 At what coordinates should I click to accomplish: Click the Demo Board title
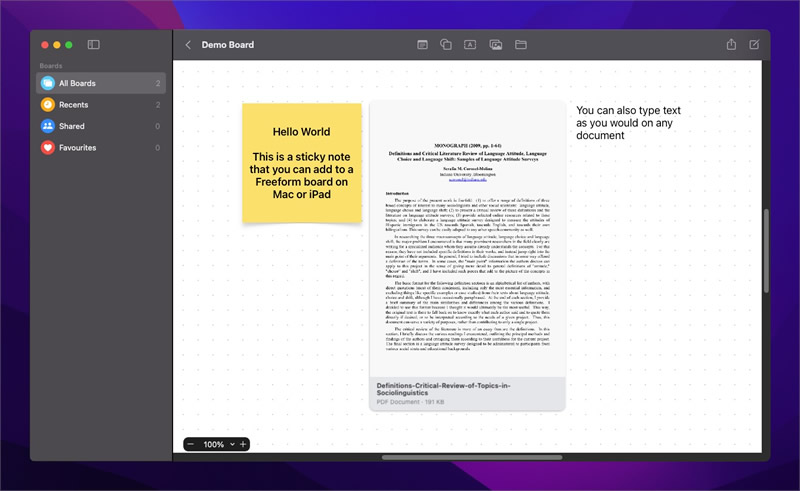coord(228,45)
